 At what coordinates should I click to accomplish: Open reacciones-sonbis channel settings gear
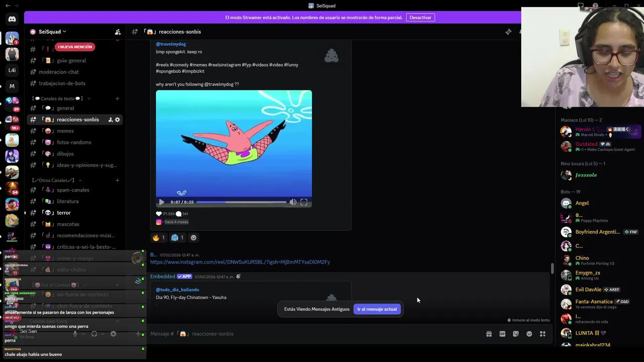tap(118, 120)
